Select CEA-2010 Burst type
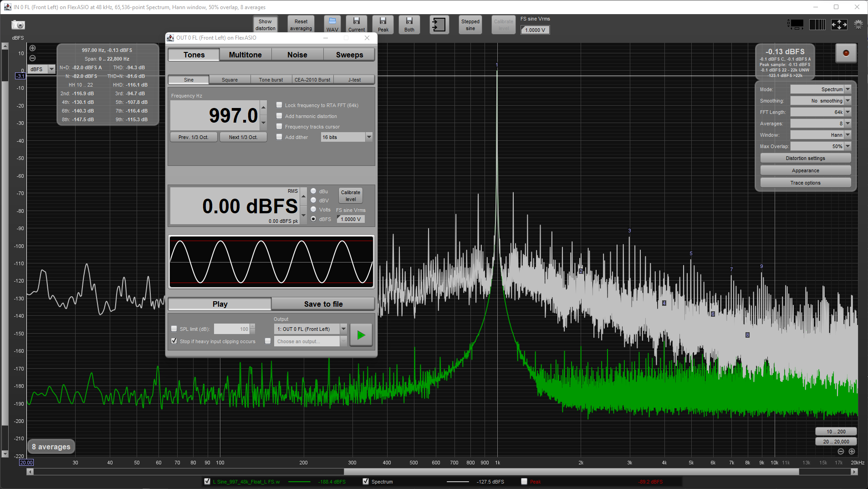The width and height of the screenshot is (868, 489). click(312, 80)
